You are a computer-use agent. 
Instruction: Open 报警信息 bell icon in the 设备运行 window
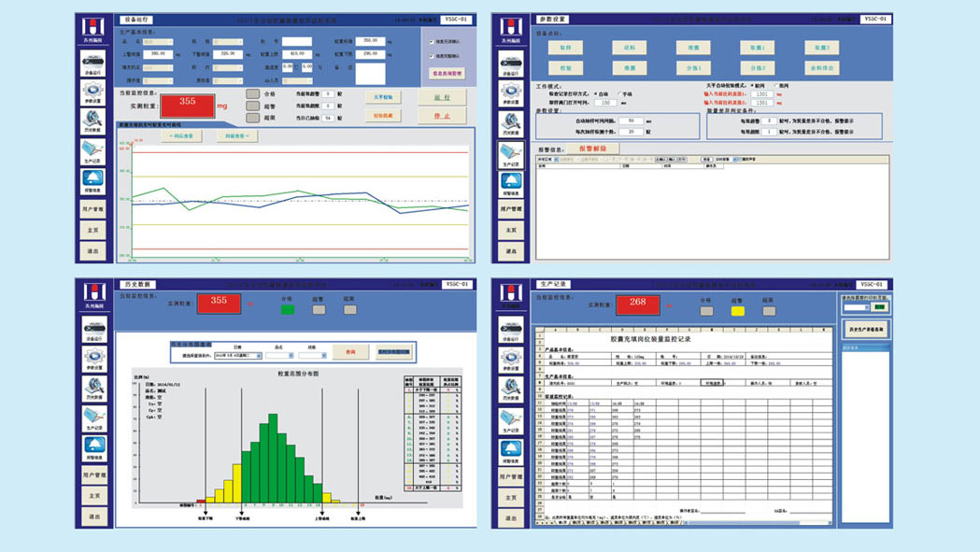tap(93, 180)
